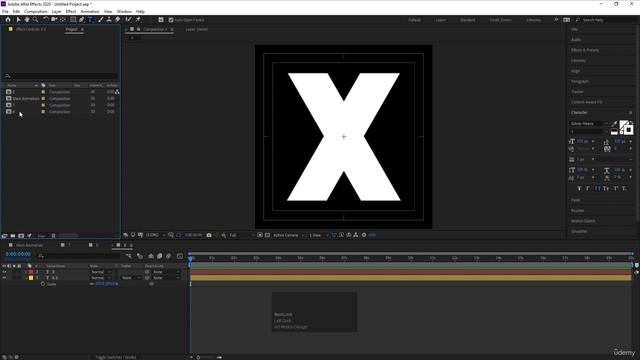Open the Animation menu

(x=90, y=11)
